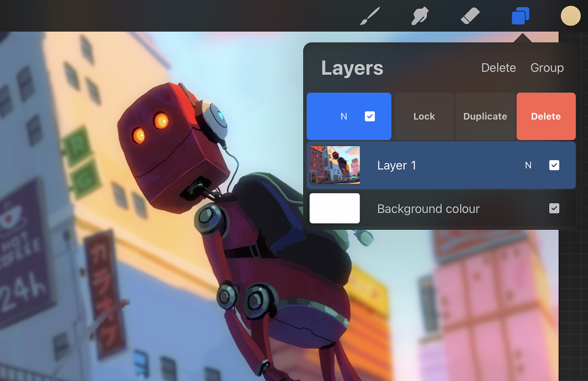This screenshot has height=381, width=588.
Task: Select the Eraser tool
Action: [x=470, y=16]
